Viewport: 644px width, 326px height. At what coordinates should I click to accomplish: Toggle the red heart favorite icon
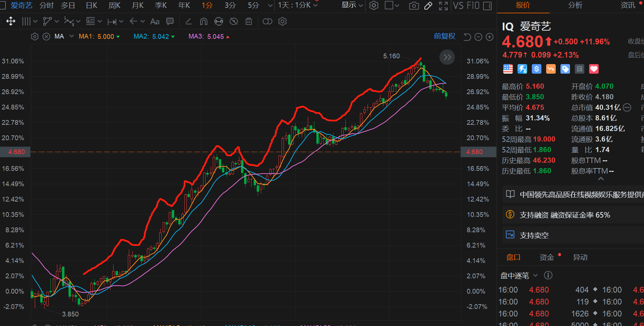594,69
